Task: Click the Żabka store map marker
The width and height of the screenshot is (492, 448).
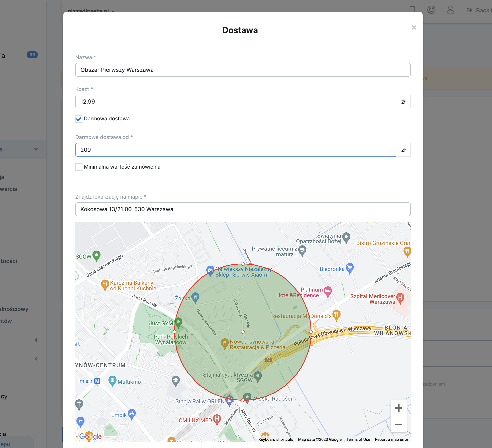Action: pos(195,297)
